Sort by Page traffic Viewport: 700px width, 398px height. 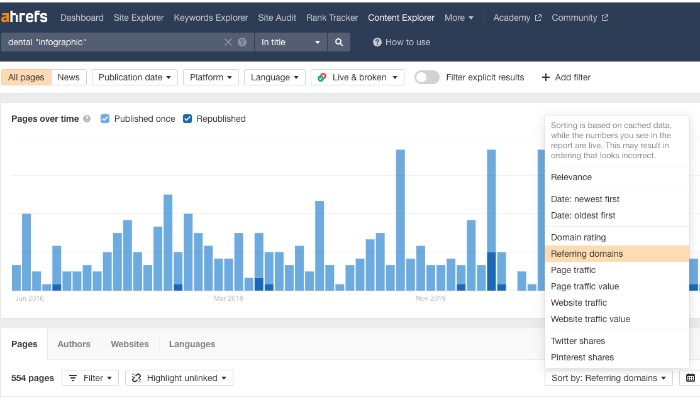click(617, 270)
